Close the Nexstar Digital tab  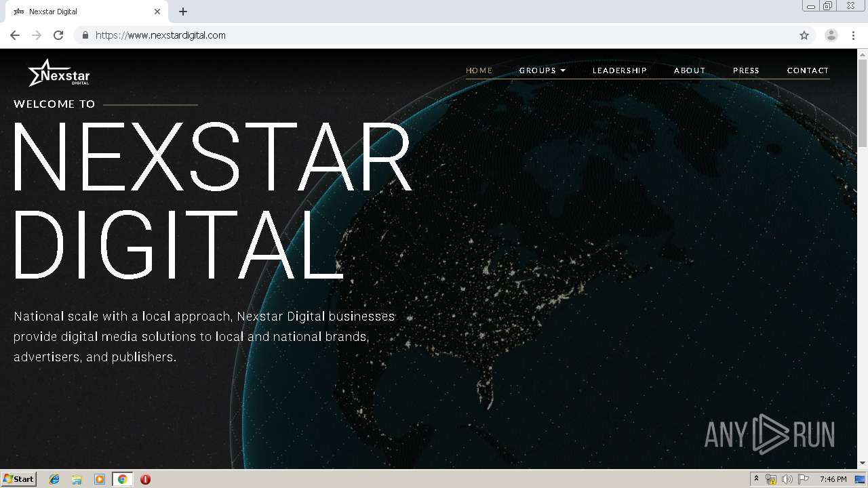tap(157, 12)
